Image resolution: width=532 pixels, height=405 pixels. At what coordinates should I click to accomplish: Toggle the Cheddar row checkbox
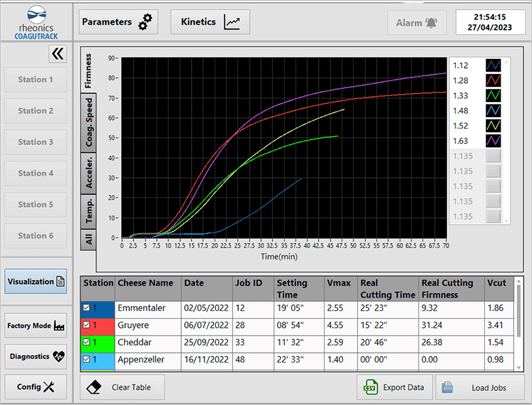pos(87,342)
